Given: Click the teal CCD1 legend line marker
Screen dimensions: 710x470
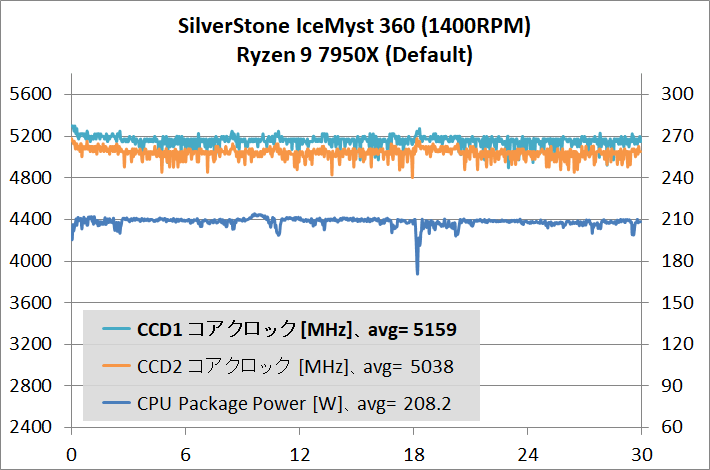Looking at the screenshot, I should point(116,328).
